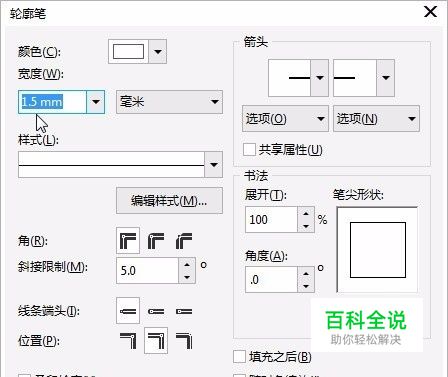Click the line style preview line
Viewport: 448px width, 377px height.
pyautogui.click(x=111, y=165)
